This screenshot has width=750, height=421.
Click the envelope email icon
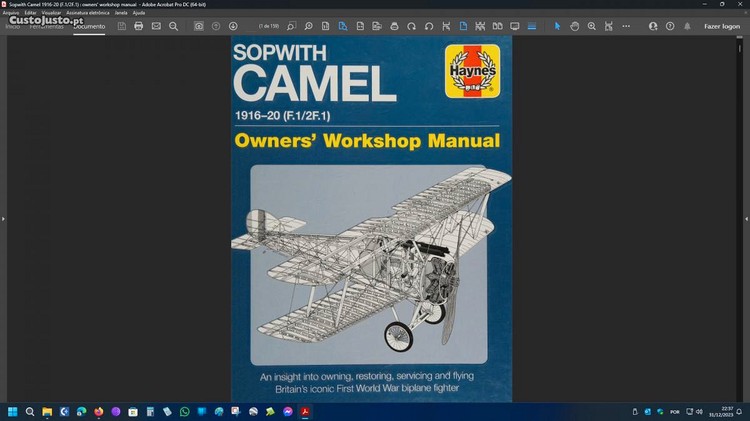[156, 26]
